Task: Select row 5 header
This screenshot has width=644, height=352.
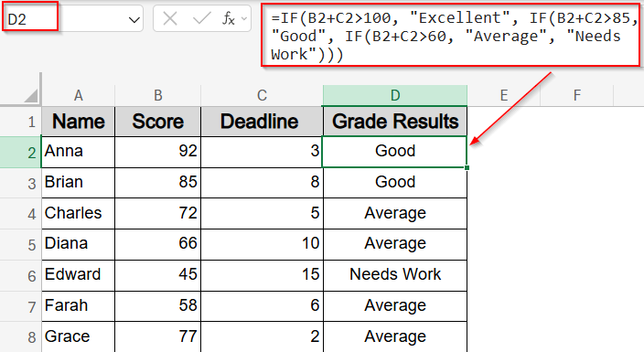Action: (20, 244)
